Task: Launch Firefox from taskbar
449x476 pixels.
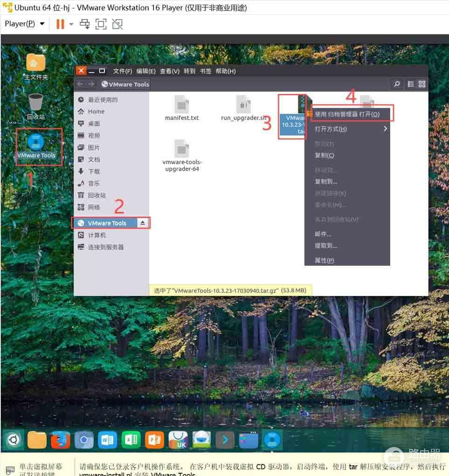Action: (x=60, y=440)
